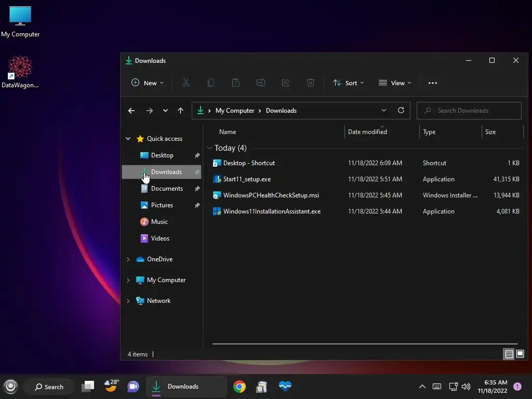
Task: Show hidden tray icons chevron
Action: (422, 387)
